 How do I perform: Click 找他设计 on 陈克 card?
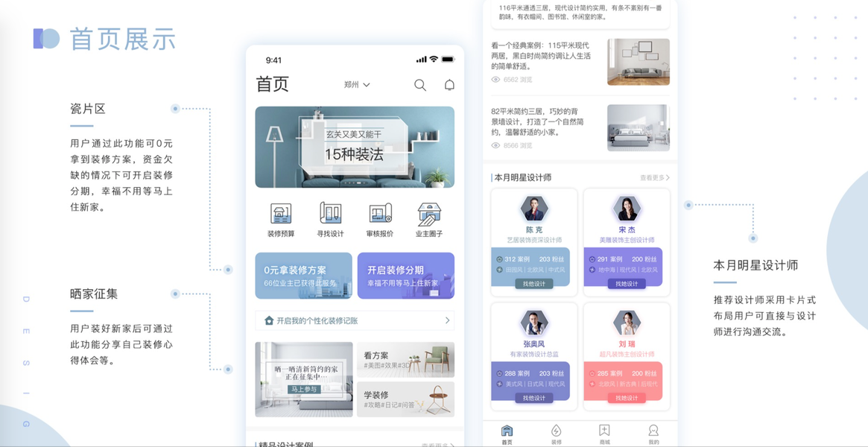pos(534,284)
